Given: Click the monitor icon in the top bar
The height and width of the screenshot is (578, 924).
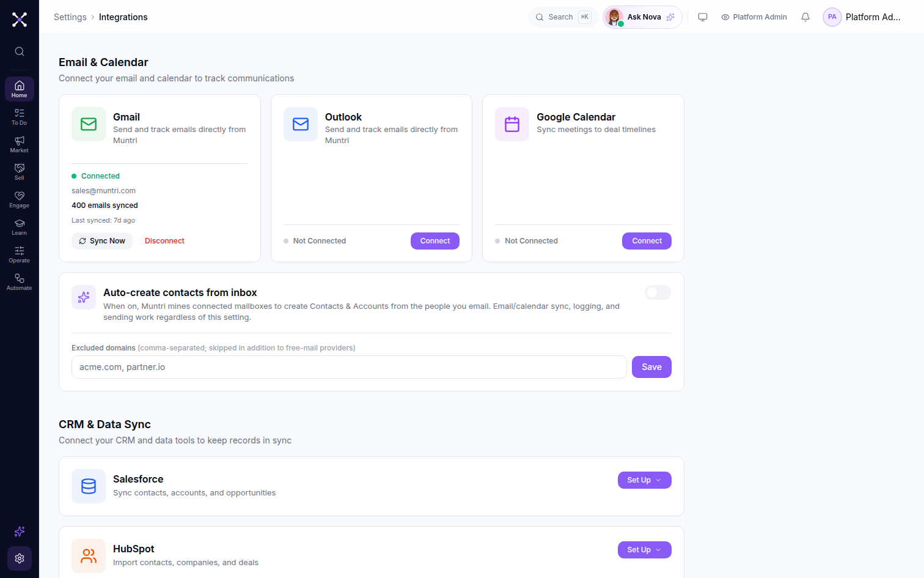Looking at the screenshot, I should 703,17.
